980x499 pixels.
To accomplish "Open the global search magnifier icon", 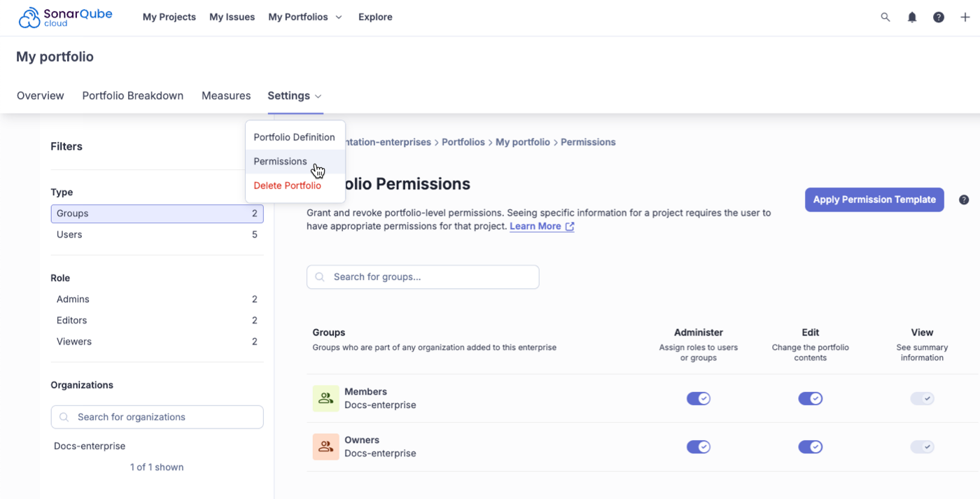I will pyautogui.click(x=885, y=17).
